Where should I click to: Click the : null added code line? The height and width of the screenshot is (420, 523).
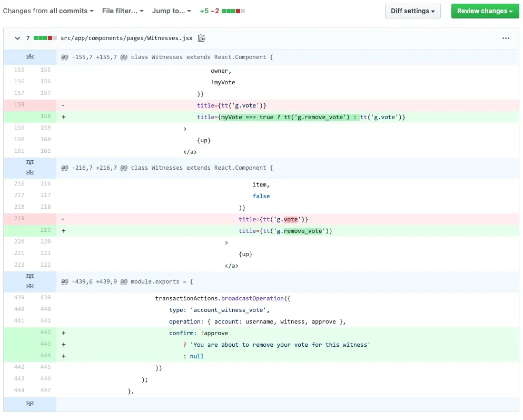click(193, 356)
